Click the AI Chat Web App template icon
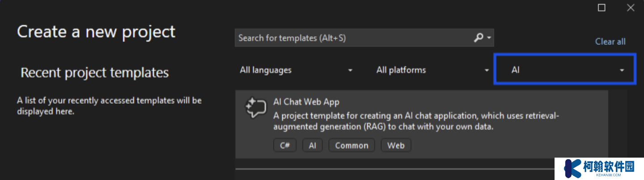The height and width of the screenshot is (180, 644). tap(256, 108)
